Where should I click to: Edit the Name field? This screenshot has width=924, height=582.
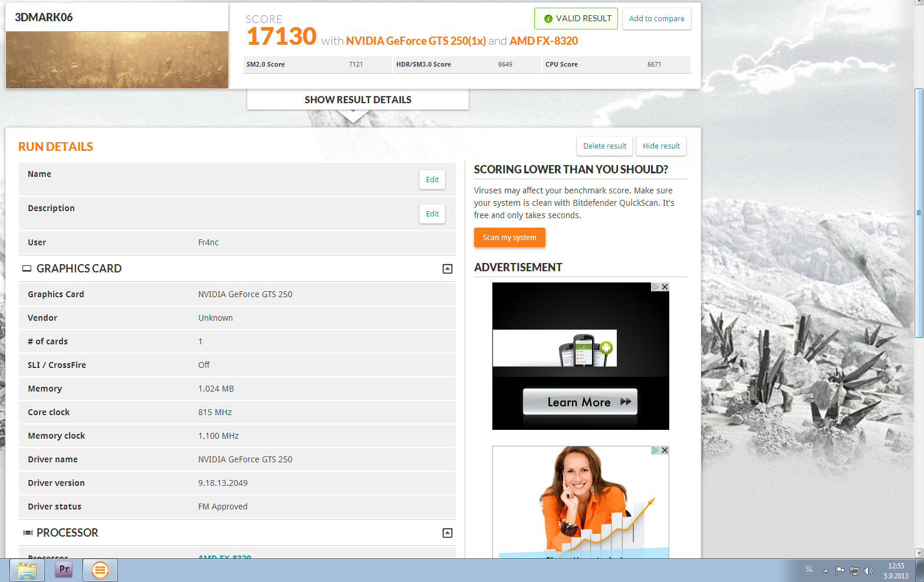pyautogui.click(x=432, y=180)
